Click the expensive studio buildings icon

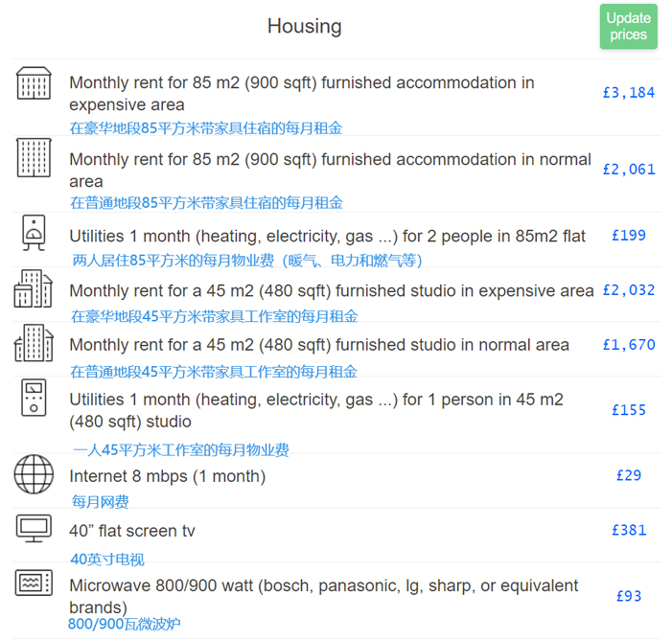tap(34, 288)
